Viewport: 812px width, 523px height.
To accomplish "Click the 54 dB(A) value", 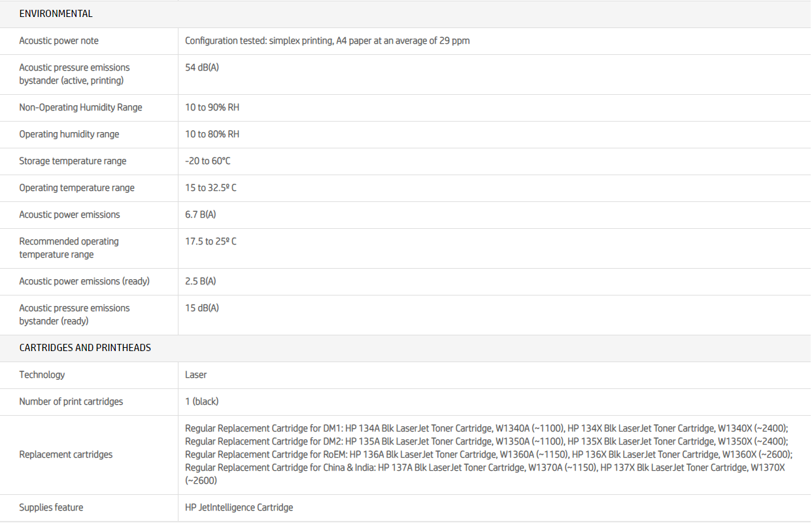I will coord(202,67).
